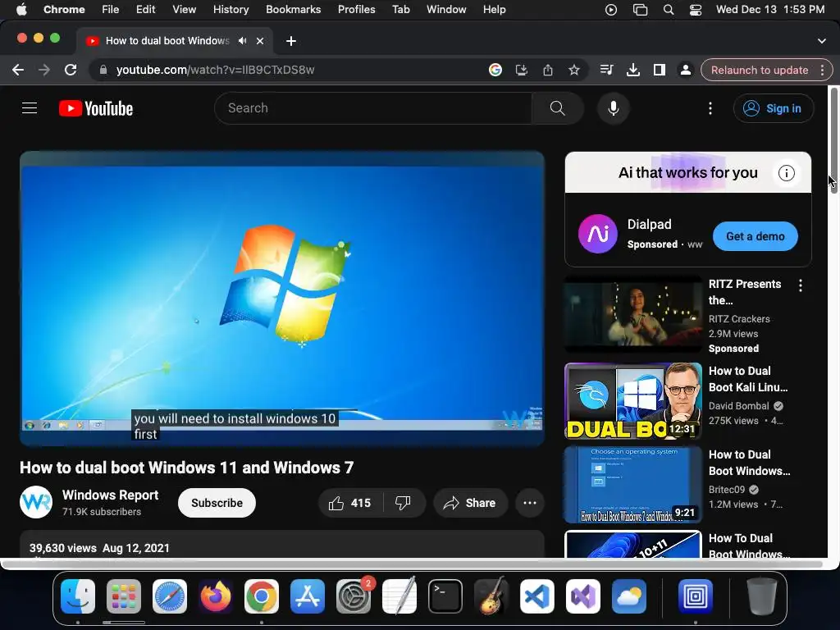Click the Share button
This screenshot has width=840, height=630.
tap(470, 503)
